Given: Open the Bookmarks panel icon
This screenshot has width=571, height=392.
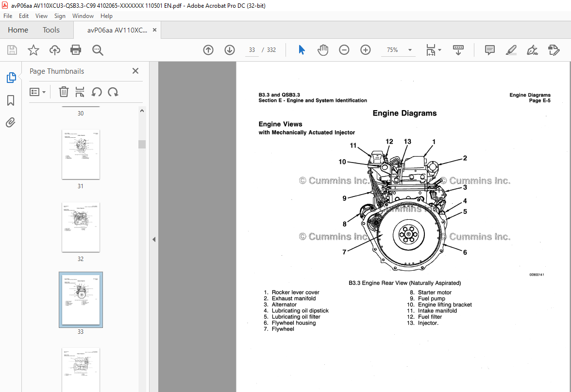Looking at the screenshot, I should pyautogui.click(x=11, y=100).
